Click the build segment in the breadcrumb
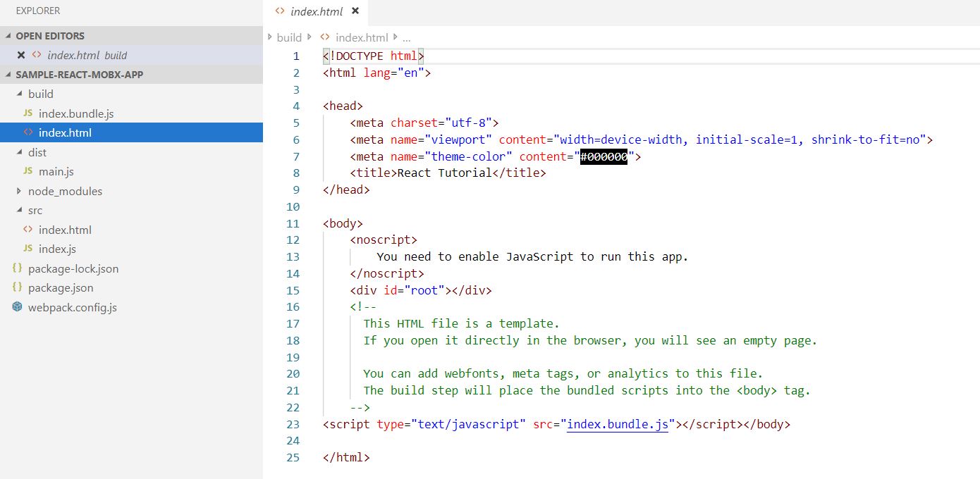Viewport: 980px width, 479px height. click(289, 37)
